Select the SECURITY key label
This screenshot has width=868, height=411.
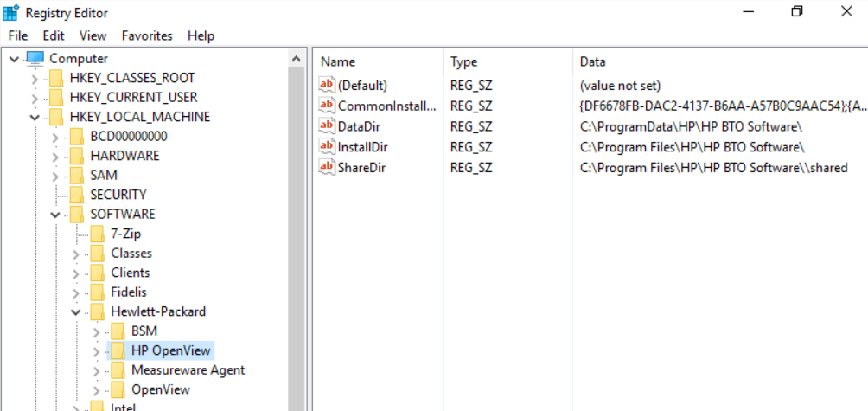point(118,195)
